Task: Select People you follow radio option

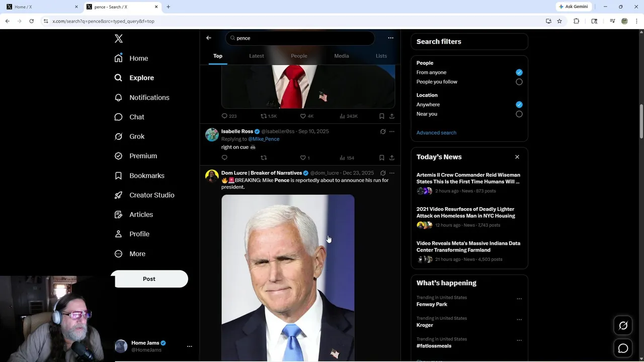Action: [x=519, y=82]
